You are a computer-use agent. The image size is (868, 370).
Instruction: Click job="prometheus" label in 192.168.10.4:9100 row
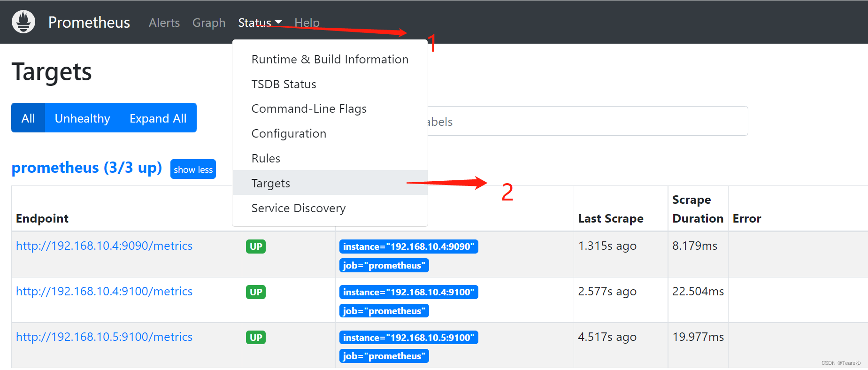384,311
